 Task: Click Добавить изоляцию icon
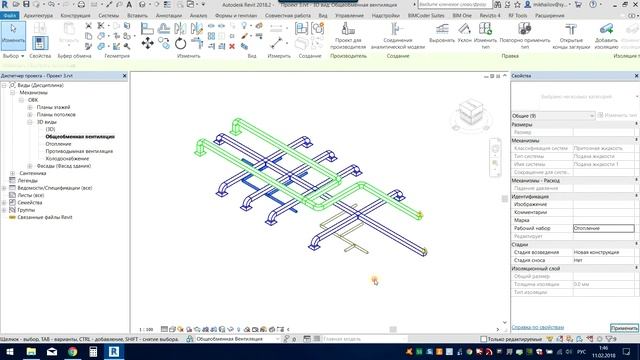pyautogui.click(x=606, y=29)
